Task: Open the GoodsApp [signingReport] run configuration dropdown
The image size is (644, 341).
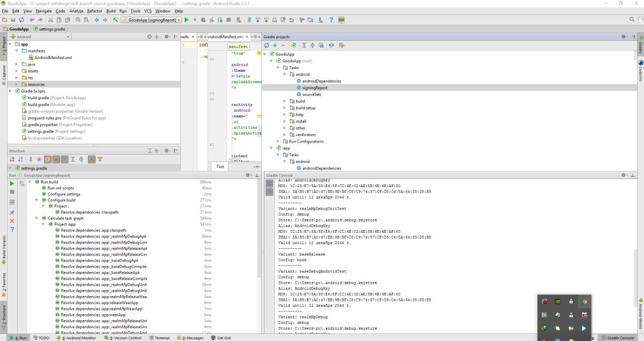Action: pyautogui.click(x=151, y=20)
